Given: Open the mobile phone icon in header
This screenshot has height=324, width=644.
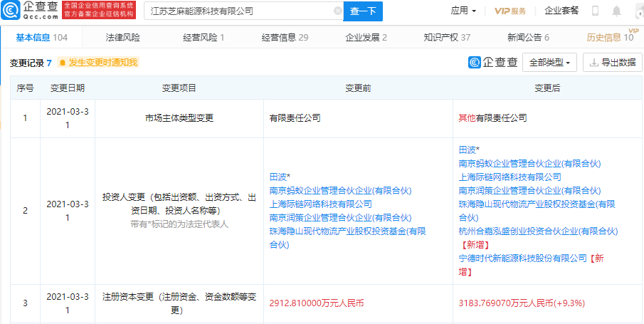Looking at the screenshot, I should point(595,11).
